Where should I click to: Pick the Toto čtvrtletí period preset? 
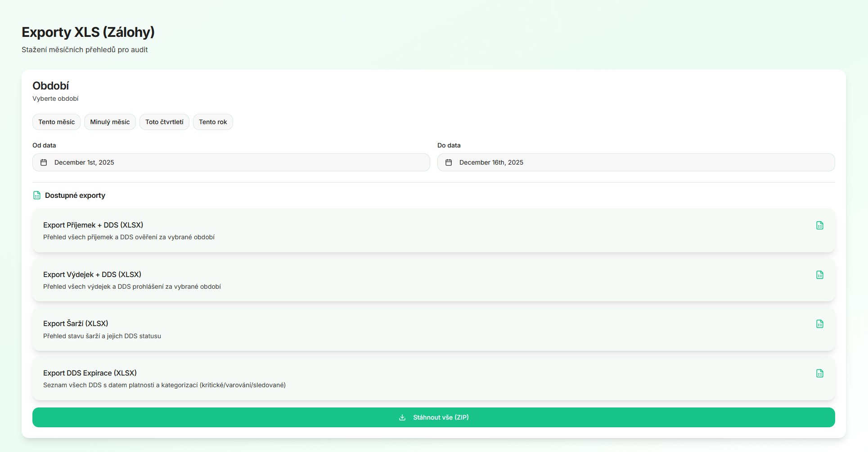point(164,122)
